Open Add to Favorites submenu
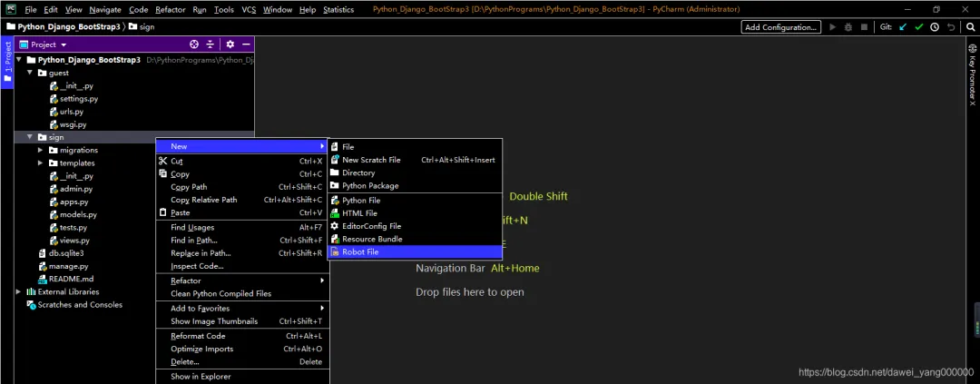The height and width of the screenshot is (384, 980). (x=242, y=309)
